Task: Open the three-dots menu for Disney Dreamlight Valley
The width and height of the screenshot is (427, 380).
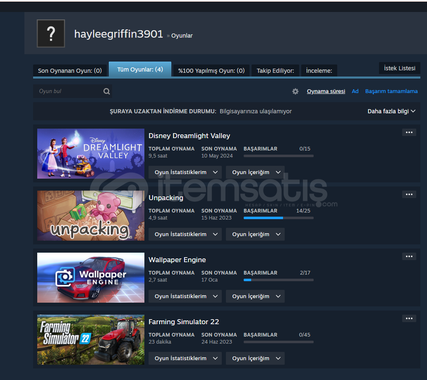Action: pos(409,132)
